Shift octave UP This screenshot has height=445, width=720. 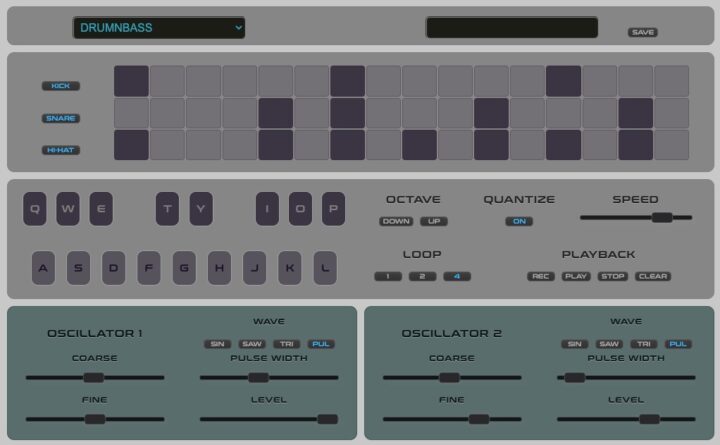coord(433,221)
